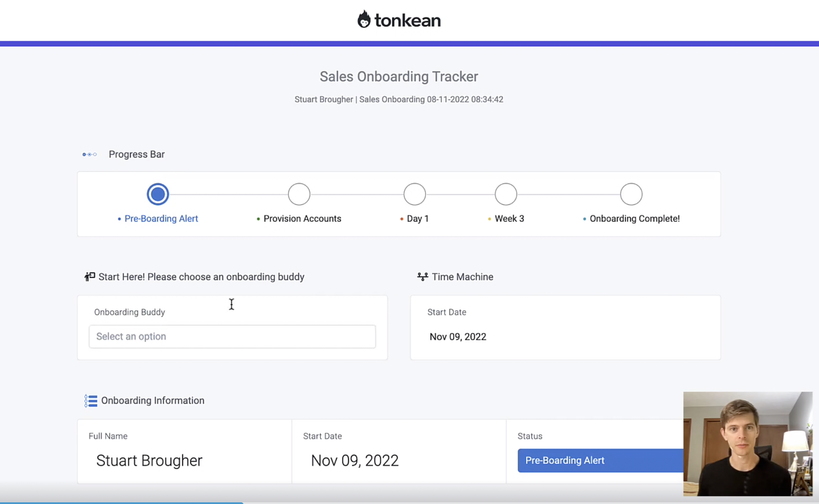
Task: Click the Nov 09, 2022 Start Date value
Action: pyautogui.click(x=458, y=336)
